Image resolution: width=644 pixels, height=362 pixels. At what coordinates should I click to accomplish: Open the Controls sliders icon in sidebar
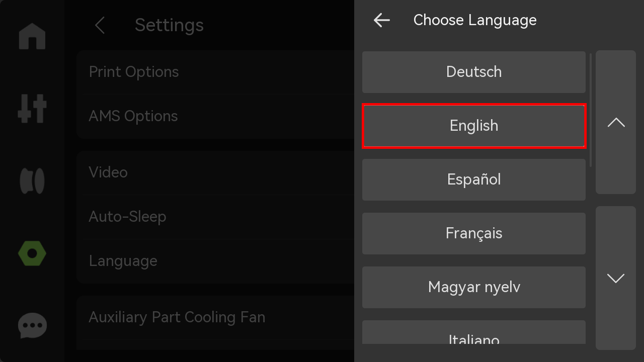(x=32, y=108)
